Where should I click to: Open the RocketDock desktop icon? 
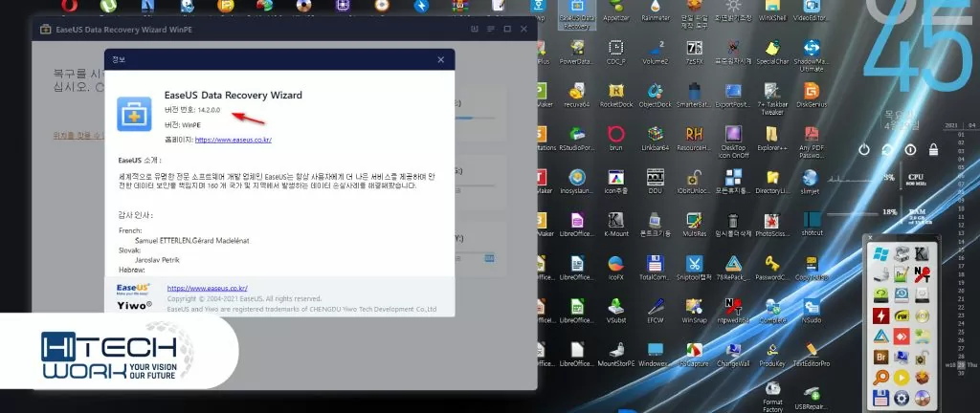point(616,96)
